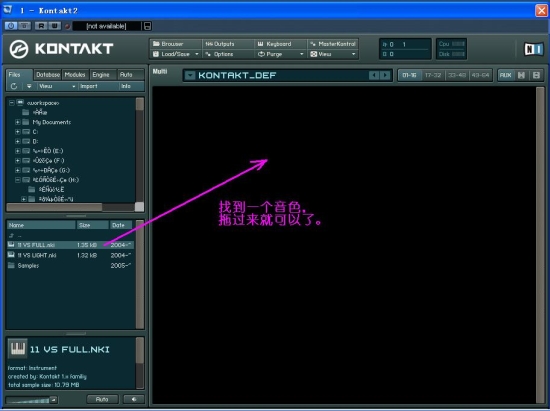Expand the (G:) drive node
Screen dimensions: 550x411
[x=18, y=170]
